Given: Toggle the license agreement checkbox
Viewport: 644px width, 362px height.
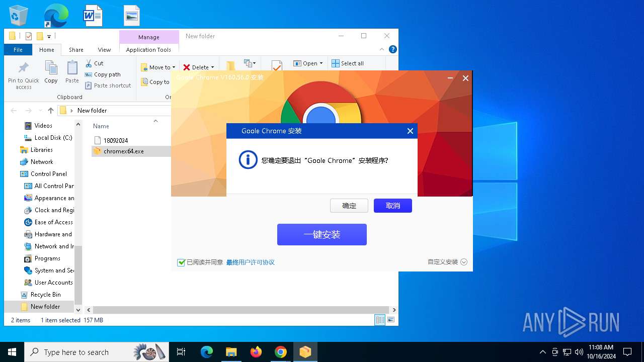Looking at the screenshot, I should (x=181, y=262).
